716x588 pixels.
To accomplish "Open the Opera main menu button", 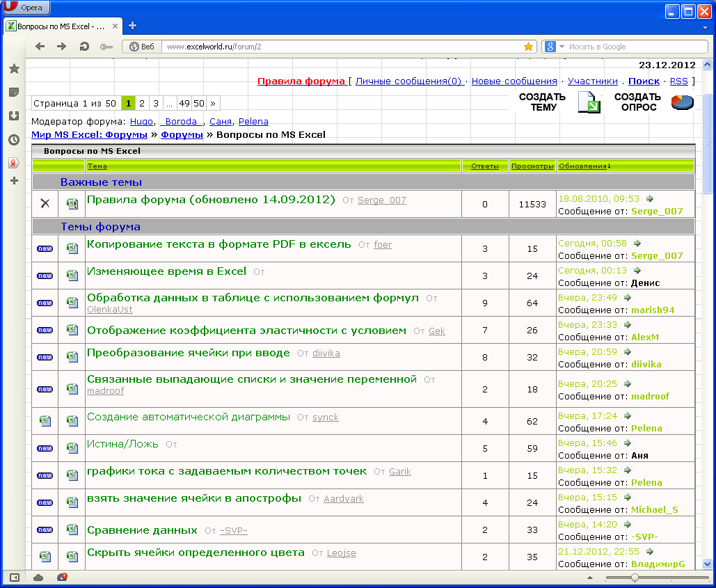I will point(26,7).
